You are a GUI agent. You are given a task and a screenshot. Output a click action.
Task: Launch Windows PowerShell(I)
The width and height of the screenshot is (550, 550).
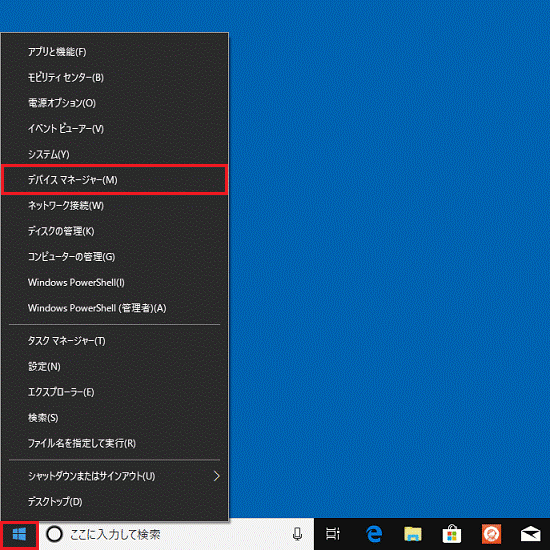coord(115,283)
